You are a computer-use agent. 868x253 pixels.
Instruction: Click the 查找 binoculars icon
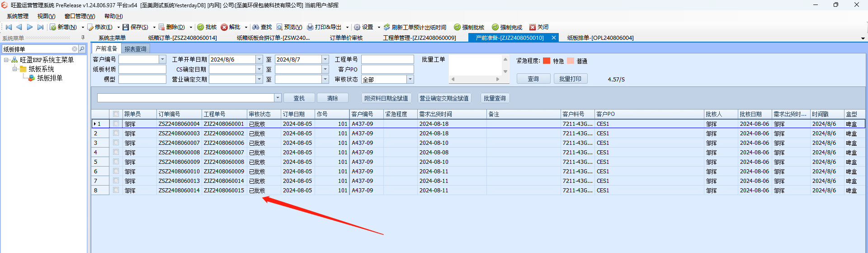256,27
